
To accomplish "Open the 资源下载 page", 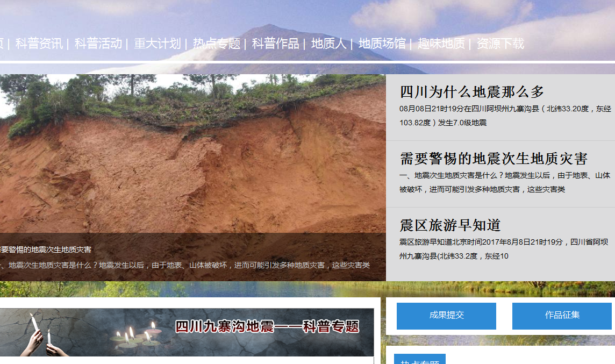I will [x=500, y=44].
